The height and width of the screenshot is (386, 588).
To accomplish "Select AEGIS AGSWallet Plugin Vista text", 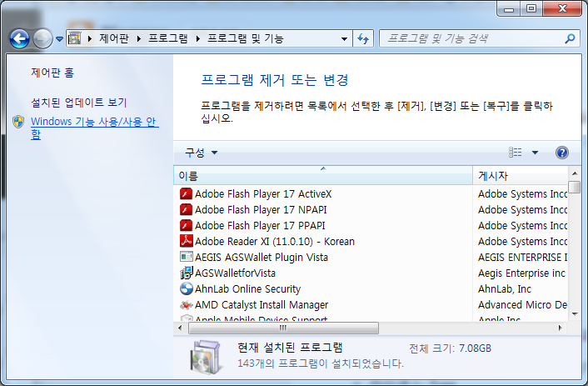I will 262,258.
